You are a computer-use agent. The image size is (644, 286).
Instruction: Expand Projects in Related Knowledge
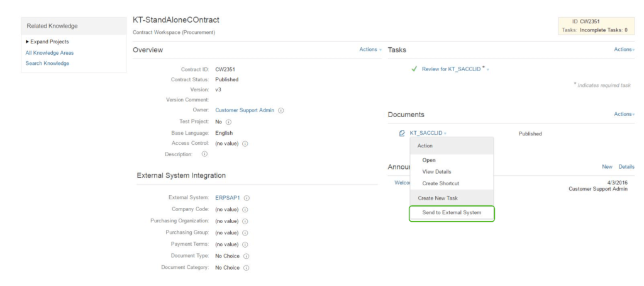coord(47,42)
